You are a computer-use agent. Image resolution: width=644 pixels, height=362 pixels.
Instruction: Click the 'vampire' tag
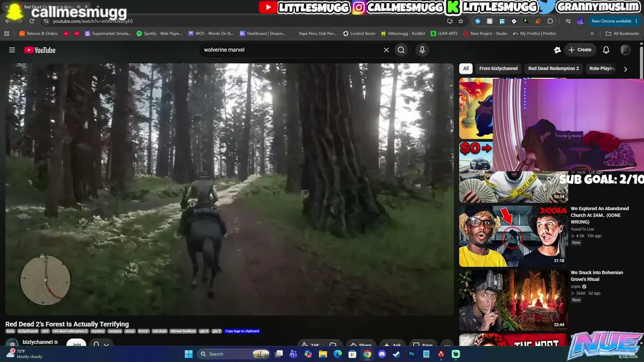pyautogui.click(x=115, y=331)
